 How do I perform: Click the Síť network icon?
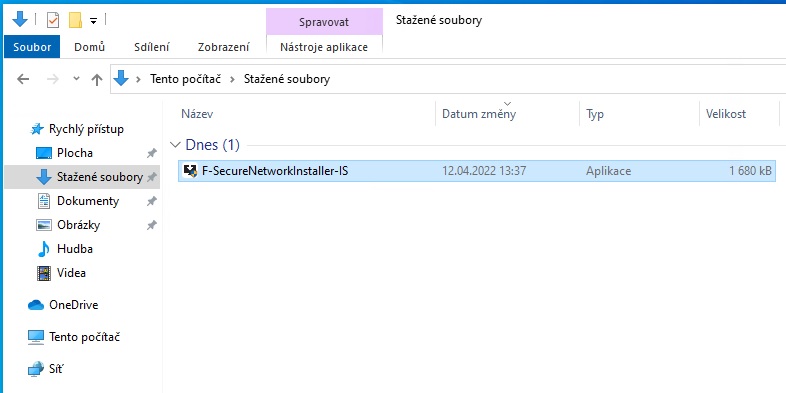coord(36,369)
